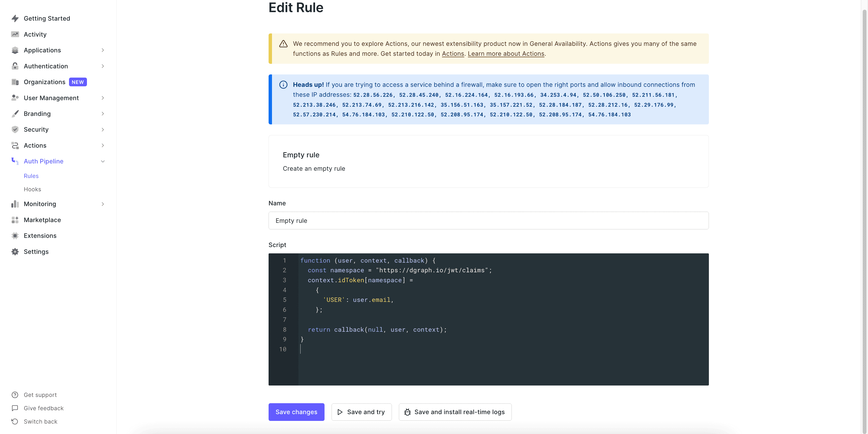Switch to the Hooks page
Image resolution: width=868 pixels, height=434 pixels.
[x=32, y=189]
